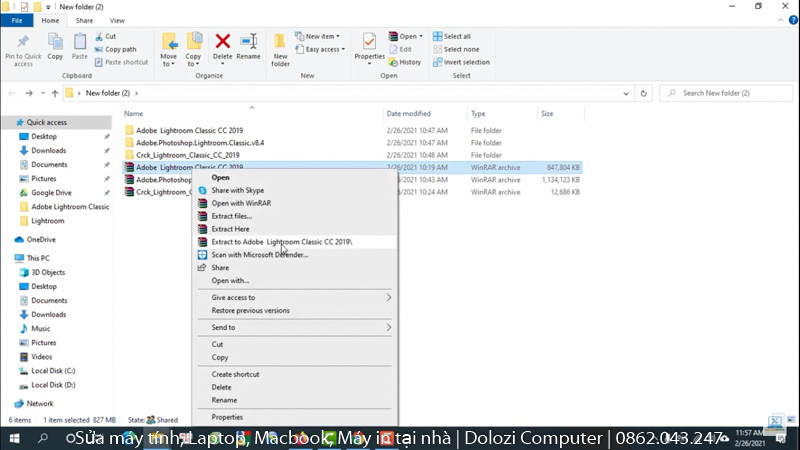Click the Rename icon in ribbon
The width and height of the screenshot is (800, 450).
point(248,42)
